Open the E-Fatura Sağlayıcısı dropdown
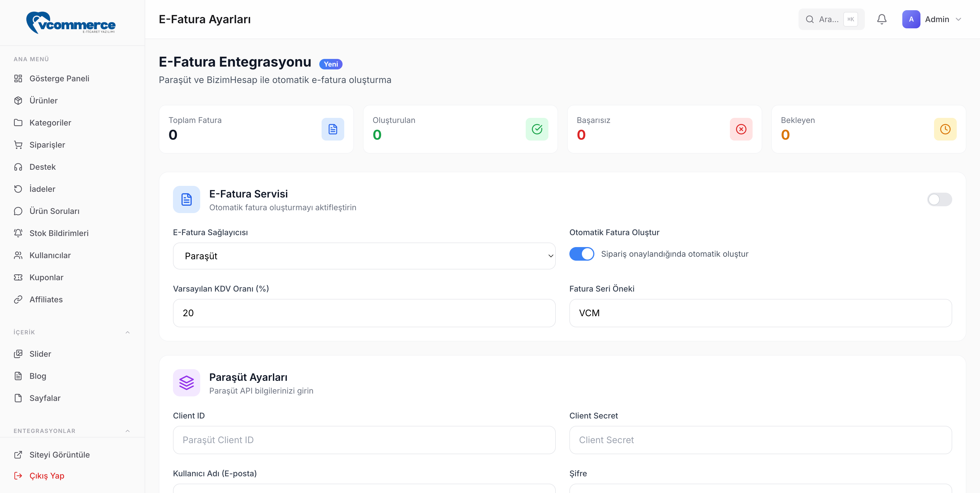Image resolution: width=980 pixels, height=493 pixels. coord(364,256)
